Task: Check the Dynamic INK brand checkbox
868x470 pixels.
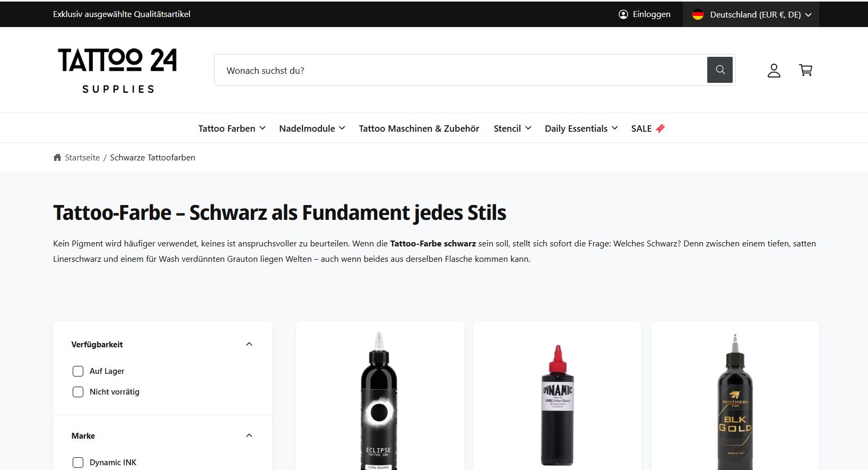Action: (78, 463)
